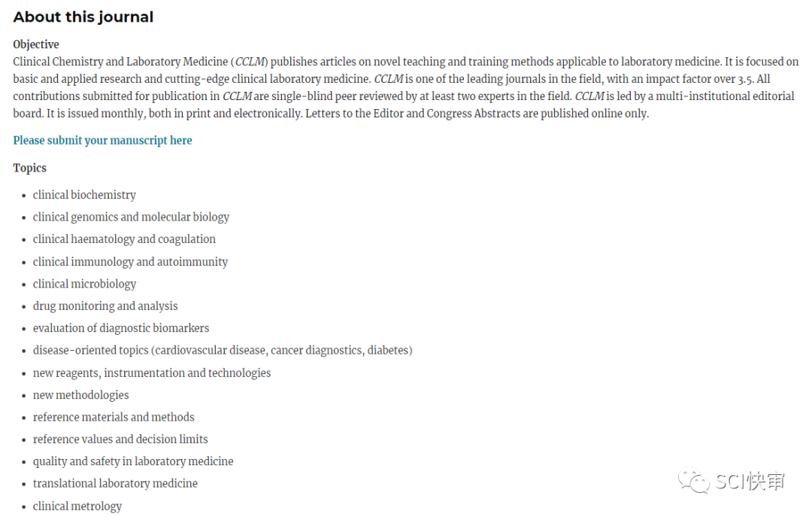Click the "clinical microbiology" list item
The image size is (812, 517).
pos(84,284)
